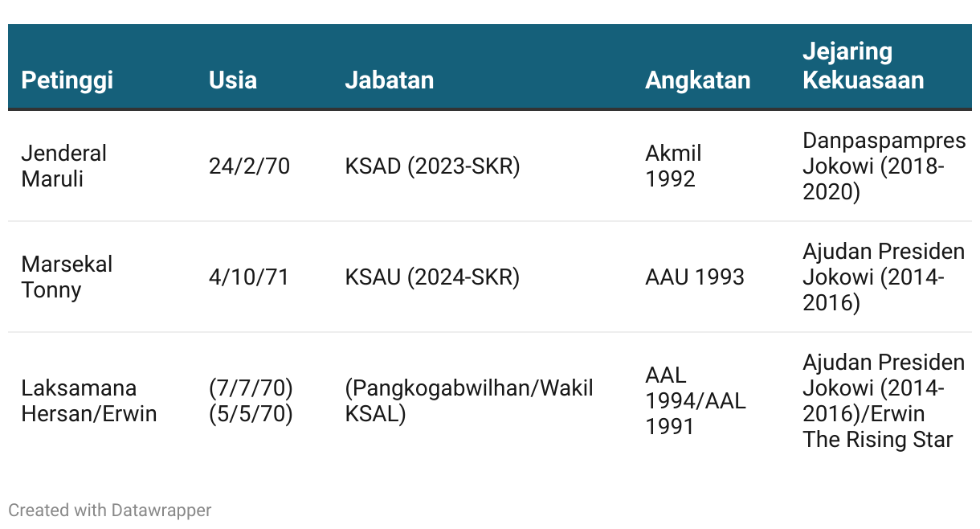Click the AAU 1993 cell
Image resolution: width=980 pixels, height=529 pixels.
pyautogui.click(x=694, y=277)
